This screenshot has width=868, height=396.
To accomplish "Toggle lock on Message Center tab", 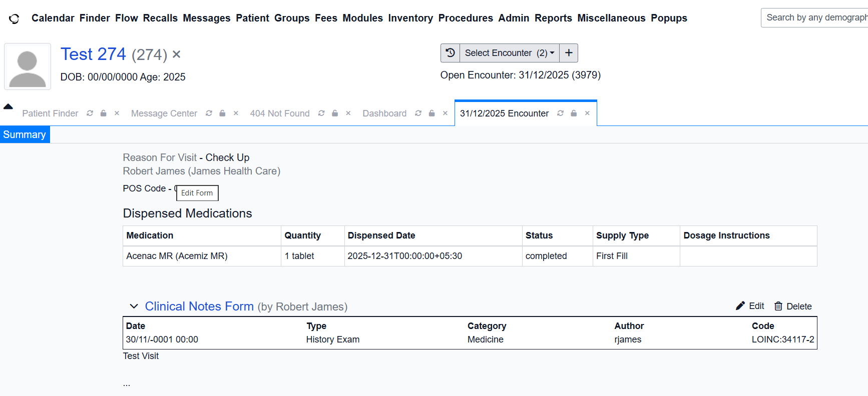I will point(222,113).
